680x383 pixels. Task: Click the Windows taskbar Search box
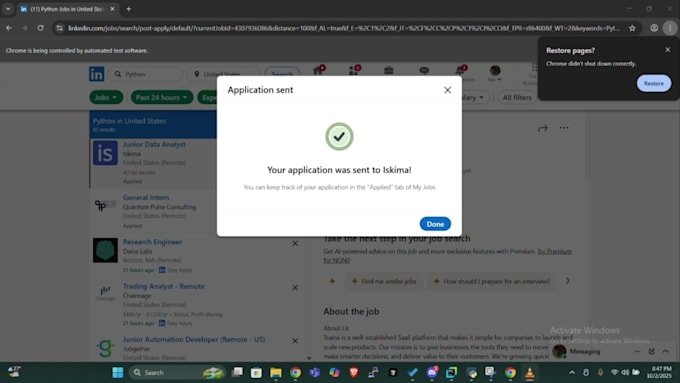[x=178, y=373]
